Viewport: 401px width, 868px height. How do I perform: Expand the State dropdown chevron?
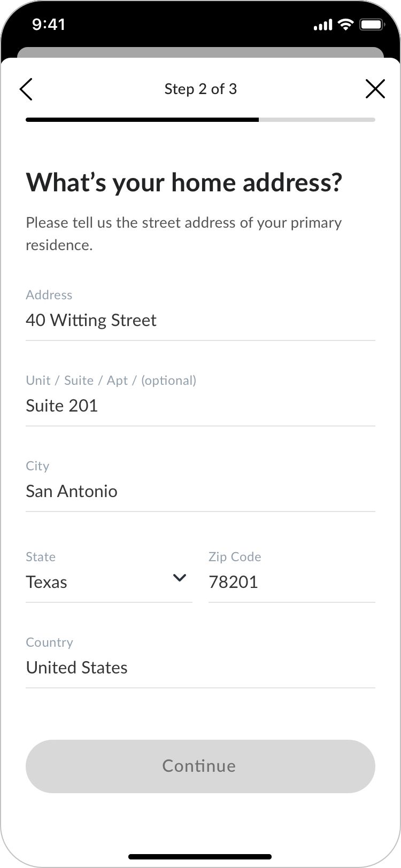[180, 578]
